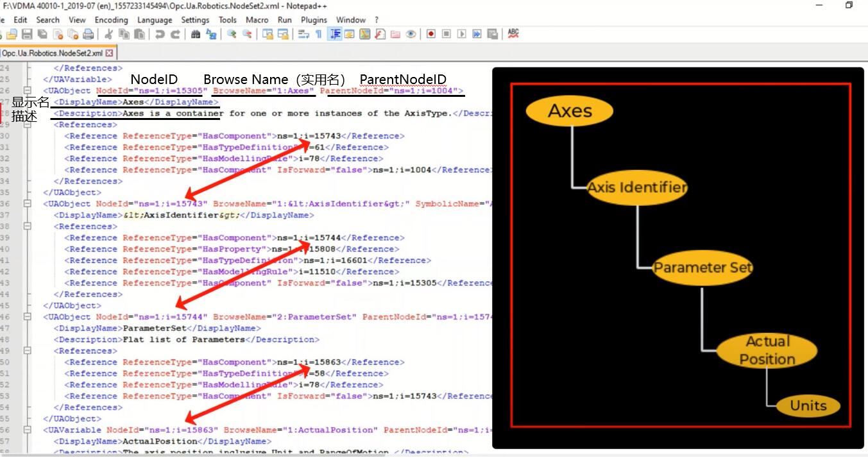The height and width of the screenshot is (458, 868).
Task: Click the Print icon in toolbar
Action: 89,34
